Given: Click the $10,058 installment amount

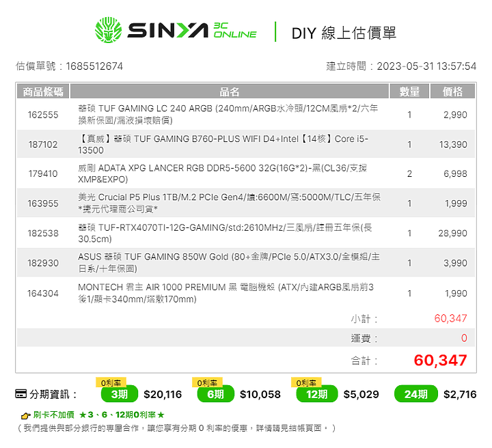Looking at the screenshot, I should tap(260, 395).
